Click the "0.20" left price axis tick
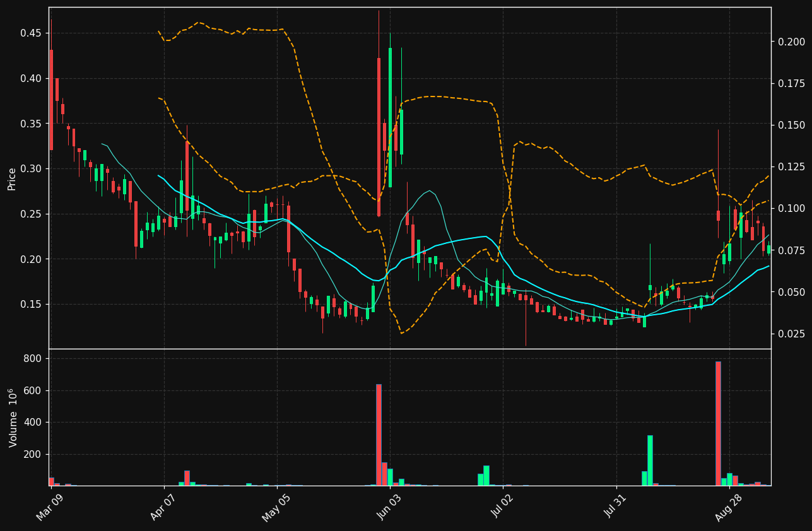This screenshot has width=812, height=531. pyautogui.click(x=32, y=259)
